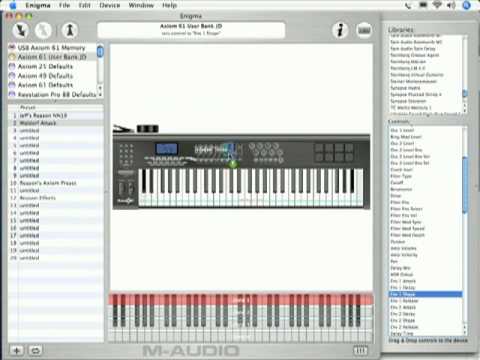Open the info 'i' toolbar icon
The height and width of the screenshot is (360, 480).
pyautogui.click(x=340, y=30)
